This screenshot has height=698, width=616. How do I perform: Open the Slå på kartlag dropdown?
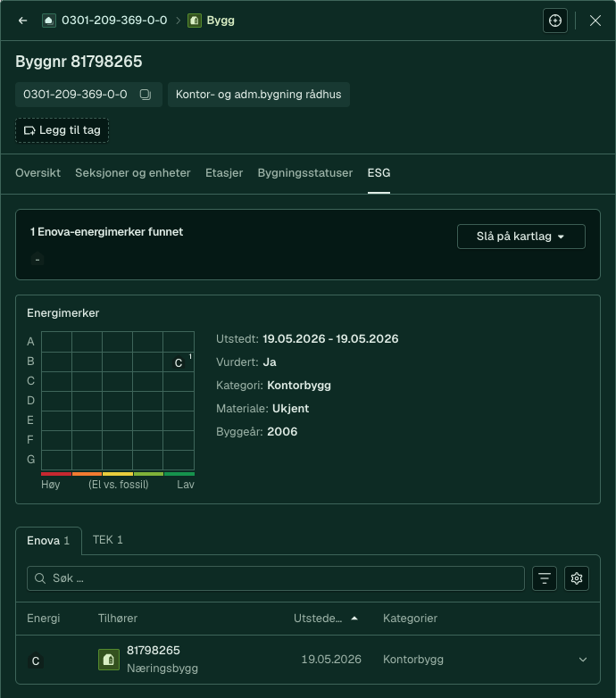tap(521, 237)
